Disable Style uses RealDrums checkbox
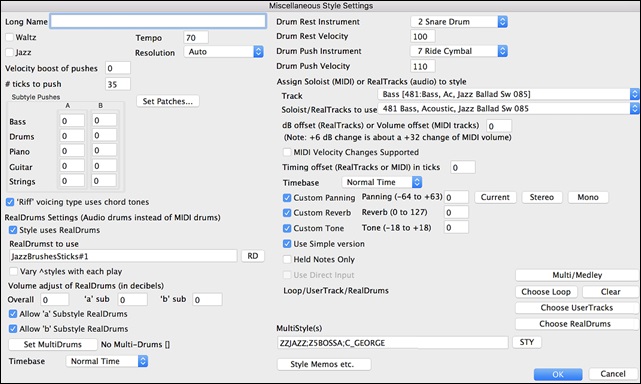Viewport: 641px width, 384px height. point(13,230)
